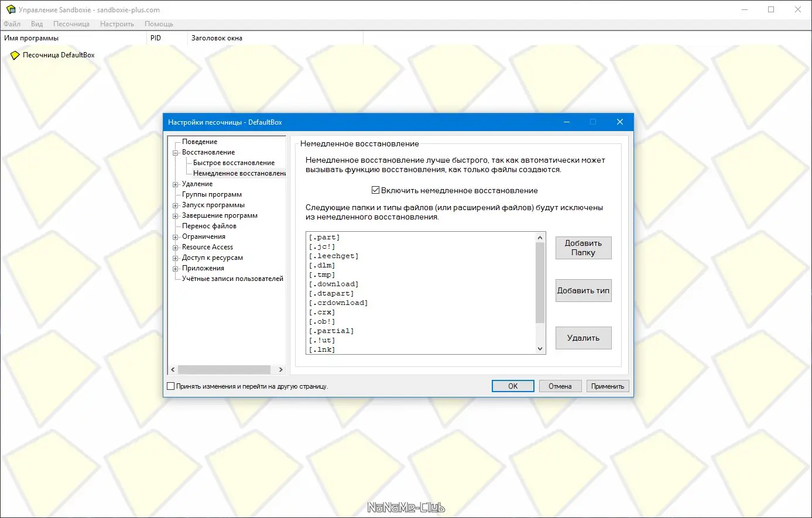Expand the Resource Access branch
The height and width of the screenshot is (518, 812).
point(175,247)
